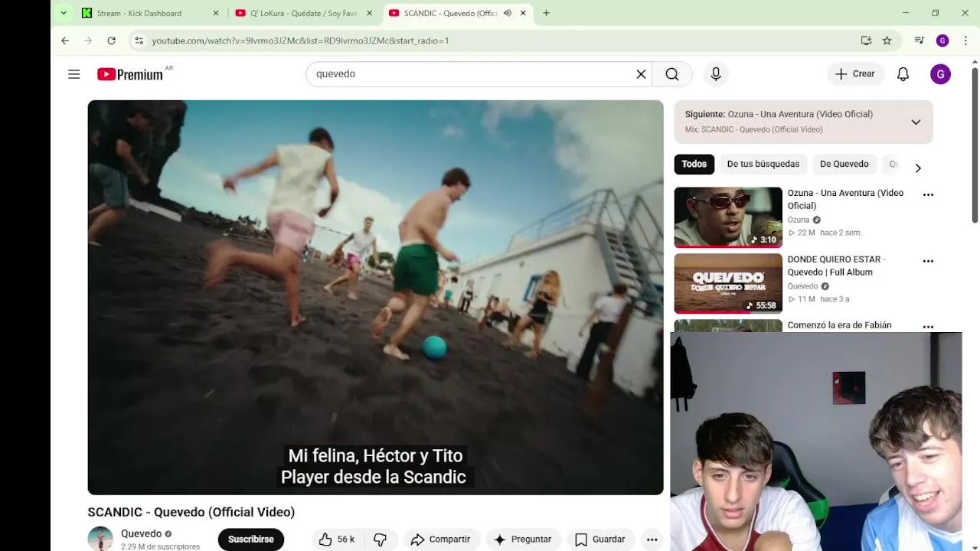Screen dimensions: 980x551
Task: Click the Compartir button
Action: point(440,540)
